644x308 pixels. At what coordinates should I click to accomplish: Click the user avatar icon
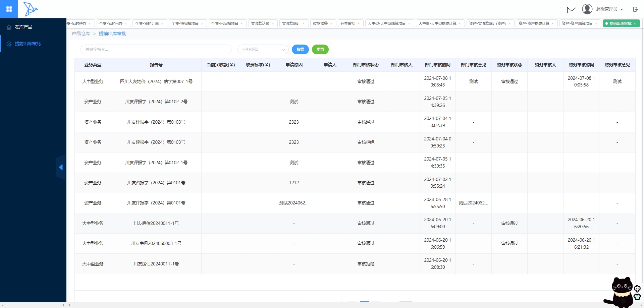(x=587, y=9)
